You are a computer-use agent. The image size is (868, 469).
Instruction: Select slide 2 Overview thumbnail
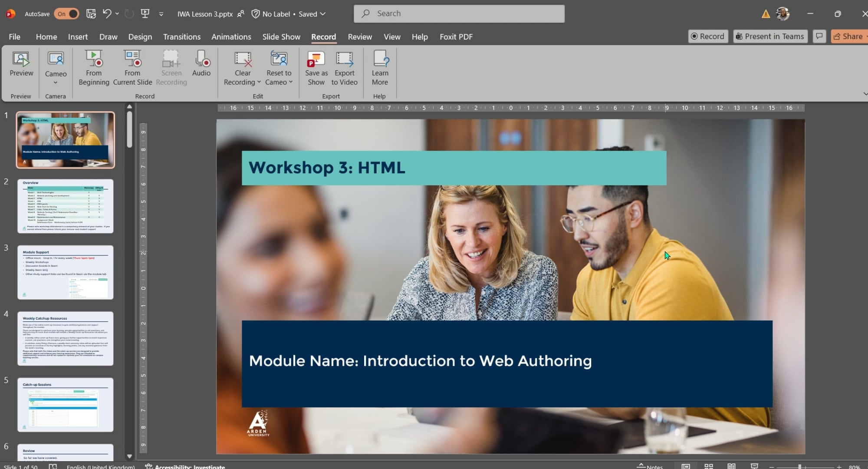tap(66, 206)
